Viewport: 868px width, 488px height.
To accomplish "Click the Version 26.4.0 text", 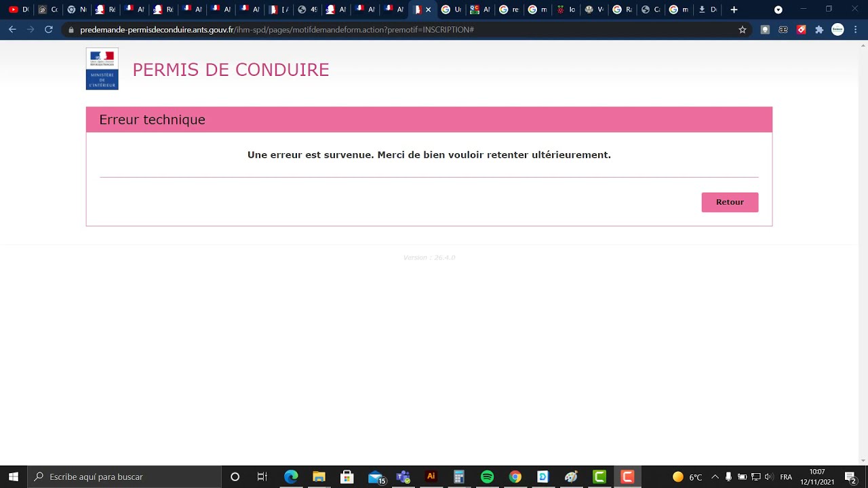I will (x=429, y=258).
